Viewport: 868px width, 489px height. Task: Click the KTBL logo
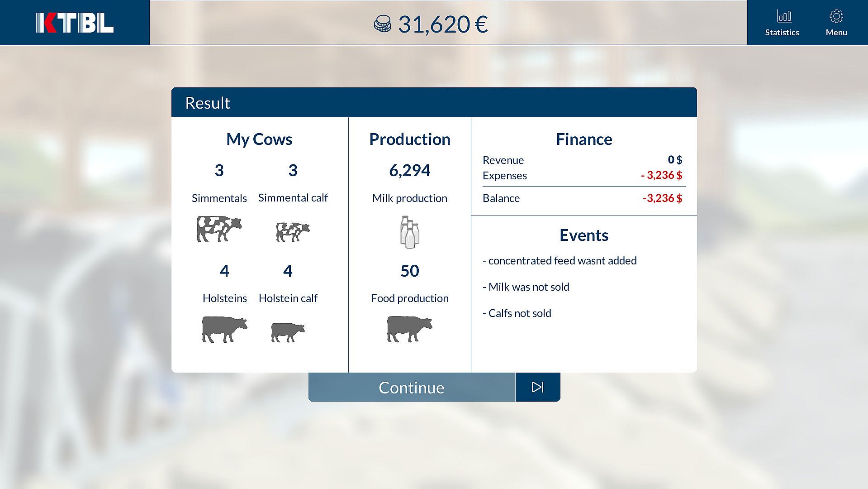click(x=75, y=23)
